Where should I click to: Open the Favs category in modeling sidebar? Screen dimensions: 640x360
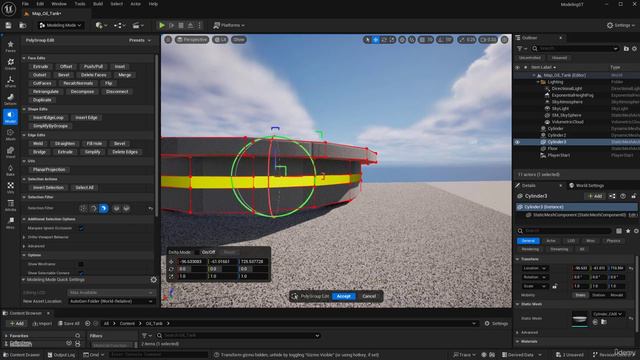[x=10, y=46]
